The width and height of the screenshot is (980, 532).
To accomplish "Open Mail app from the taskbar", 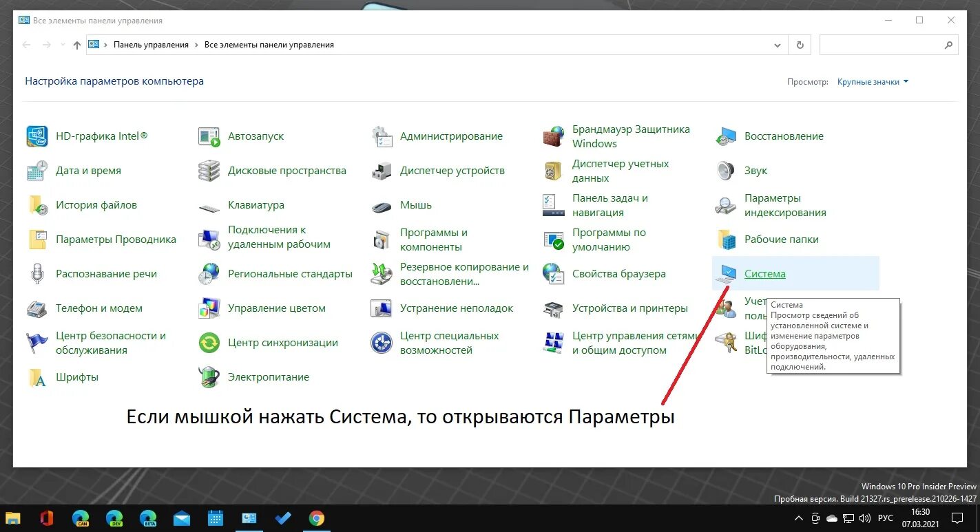I will (x=182, y=518).
